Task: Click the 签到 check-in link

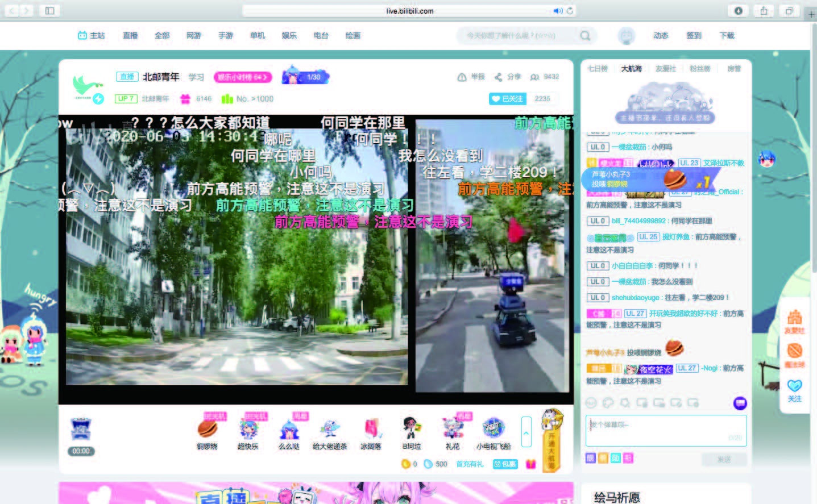Action: pos(694,35)
